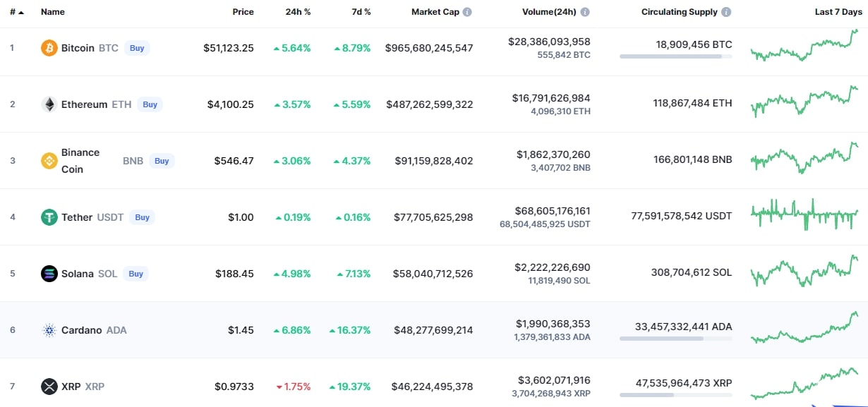Click XRP price $0.9733
The height and width of the screenshot is (407, 868).
(234, 387)
